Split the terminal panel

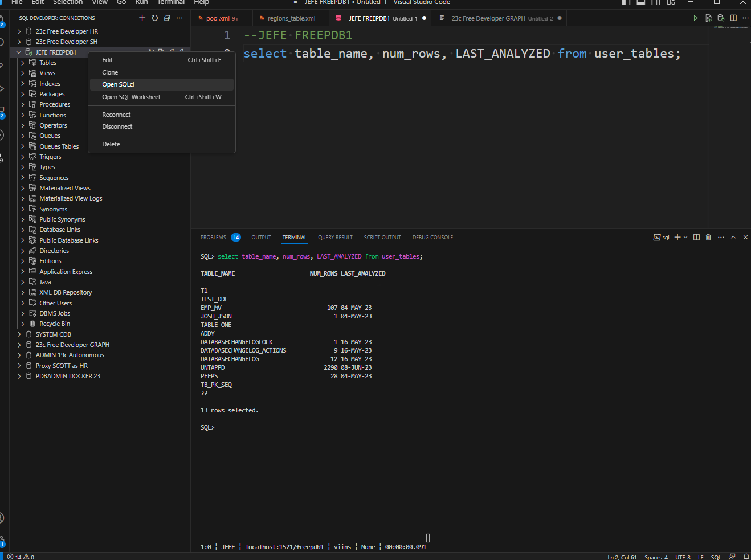point(696,238)
